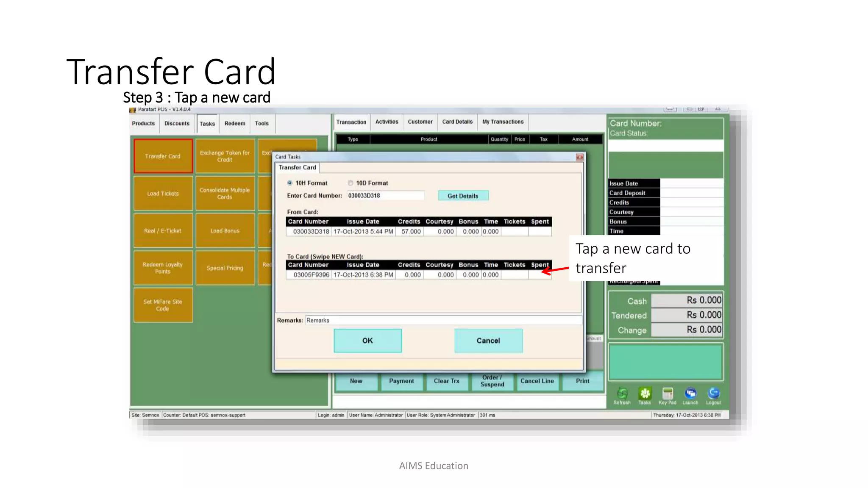
Task: Click the Transfer Card task button
Action: pos(163,156)
